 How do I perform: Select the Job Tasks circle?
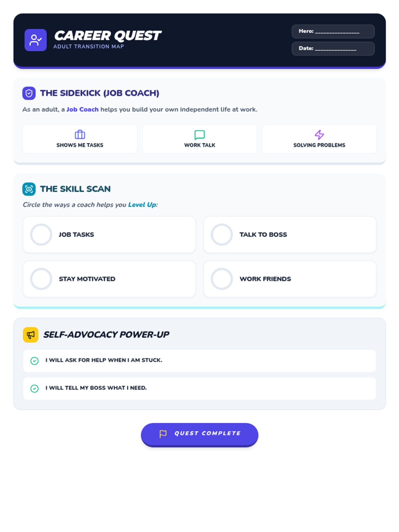(41, 234)
